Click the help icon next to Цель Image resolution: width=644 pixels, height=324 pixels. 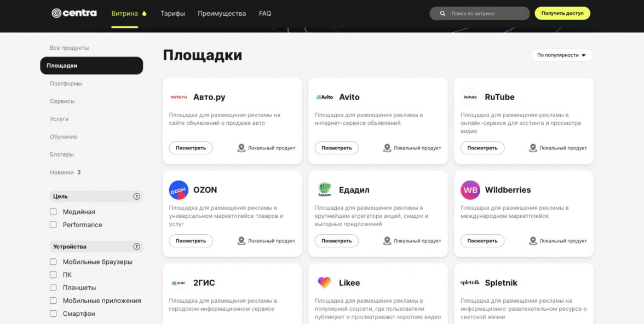tap(137, 196)
